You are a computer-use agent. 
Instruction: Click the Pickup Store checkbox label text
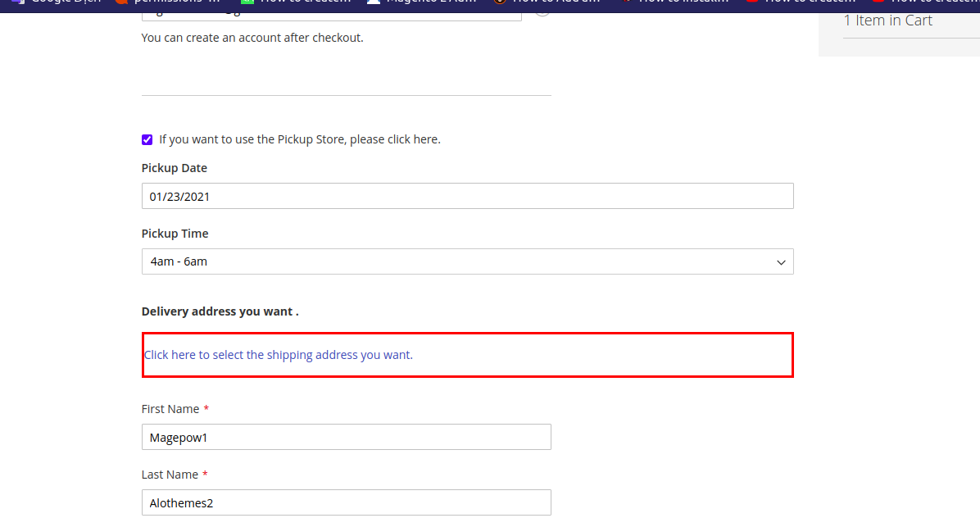click(x=299, y=139)
